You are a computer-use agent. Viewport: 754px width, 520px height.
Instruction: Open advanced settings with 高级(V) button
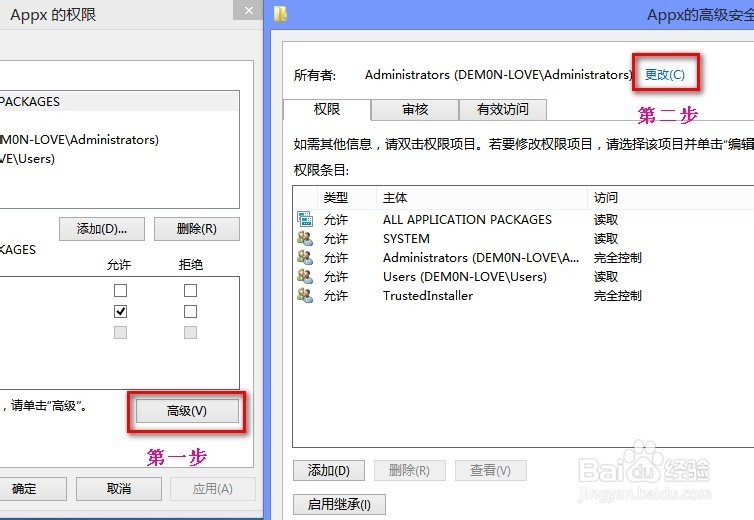pyautogui.click(x=187, y=411)
